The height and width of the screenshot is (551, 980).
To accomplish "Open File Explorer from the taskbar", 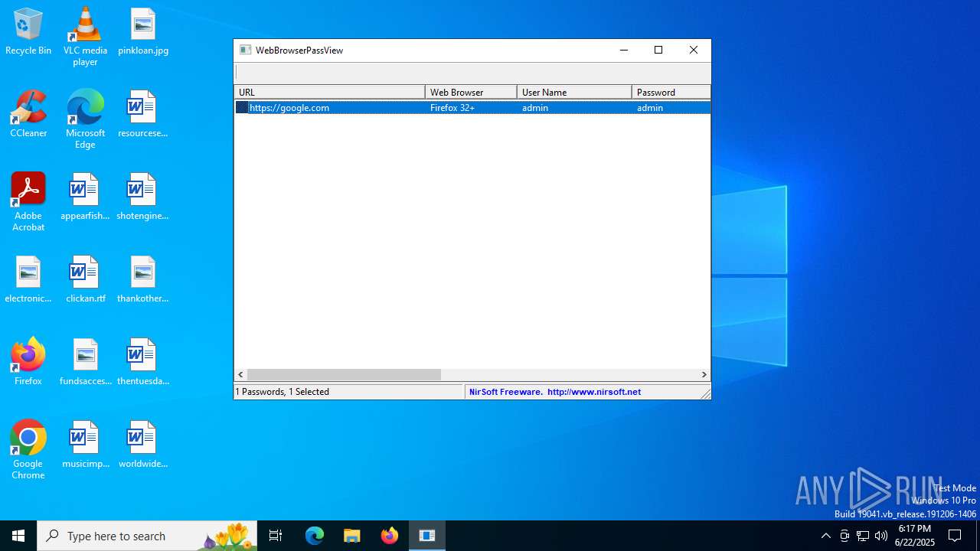I will pyautogui.click(x=352, y=536).
